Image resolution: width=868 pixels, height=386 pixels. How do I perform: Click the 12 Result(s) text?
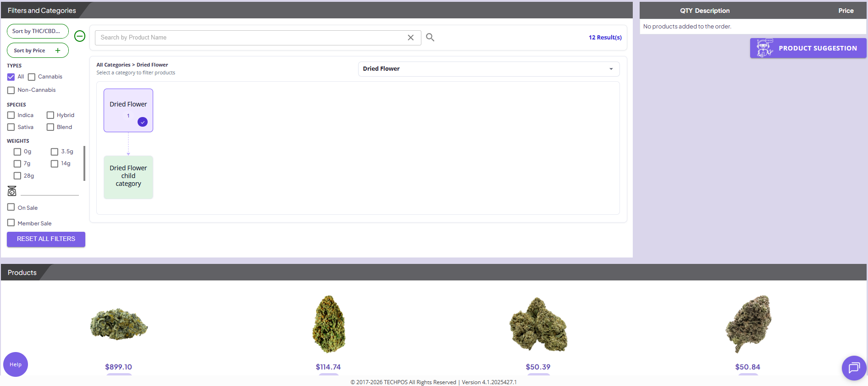(605, 38)
